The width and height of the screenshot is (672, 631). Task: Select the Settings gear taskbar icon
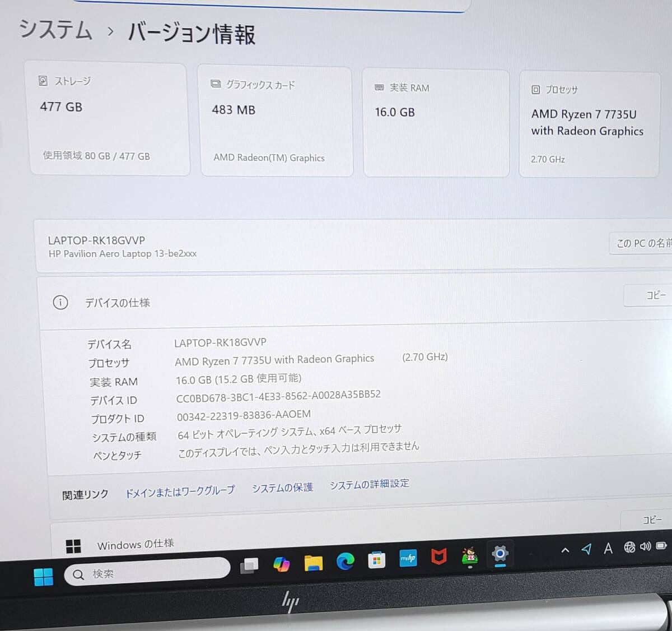(x=500, y=554)
